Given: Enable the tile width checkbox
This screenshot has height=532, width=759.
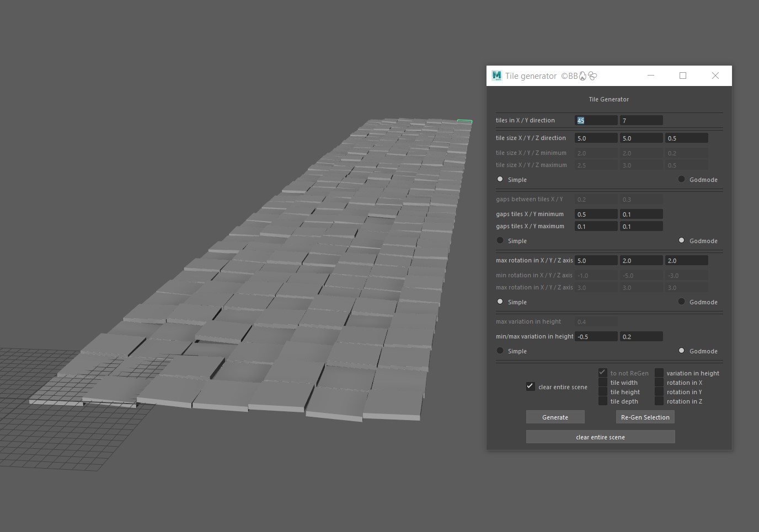Looking at the screenshot, I should [603, 382].
